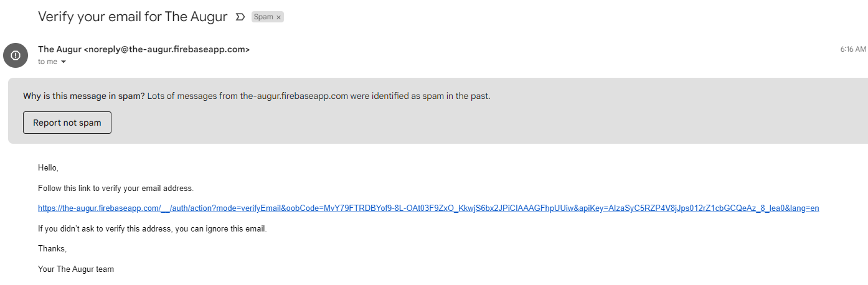The width and height of the screenshot is (868, 285).
Task: Click the "Your The Augur team" signature
Action: (76, 269)
